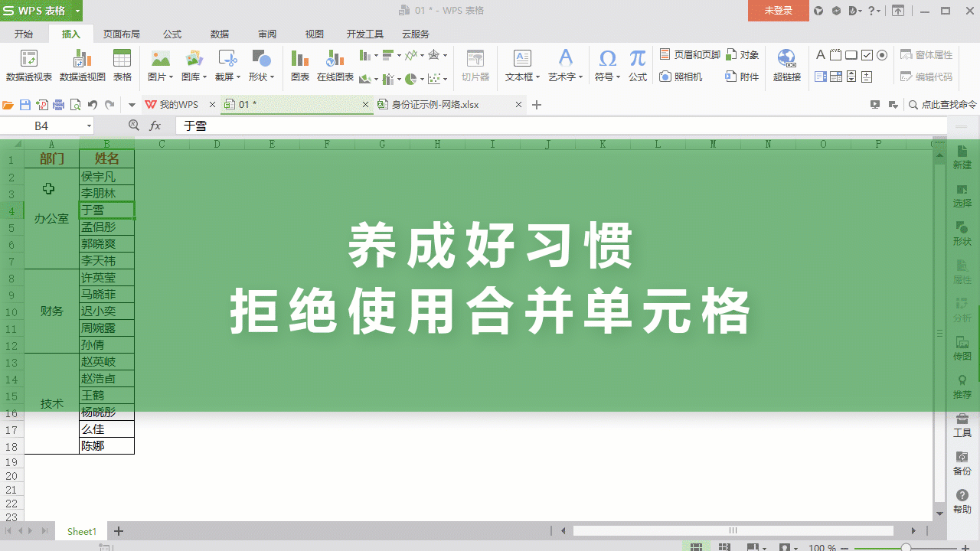Viewport: 980px width, 551px height.
Task: Click the vertical scrollbar down arrow
Action: pos(939,514)
